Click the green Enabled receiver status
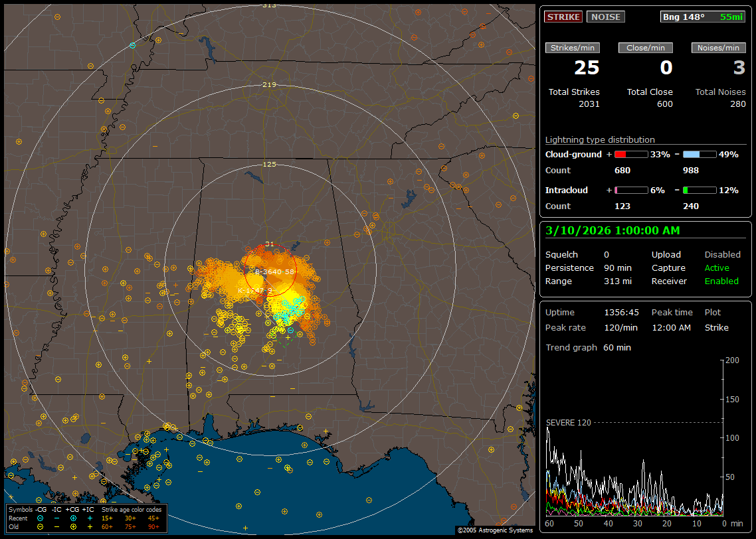756x539 pixels. 721,281
